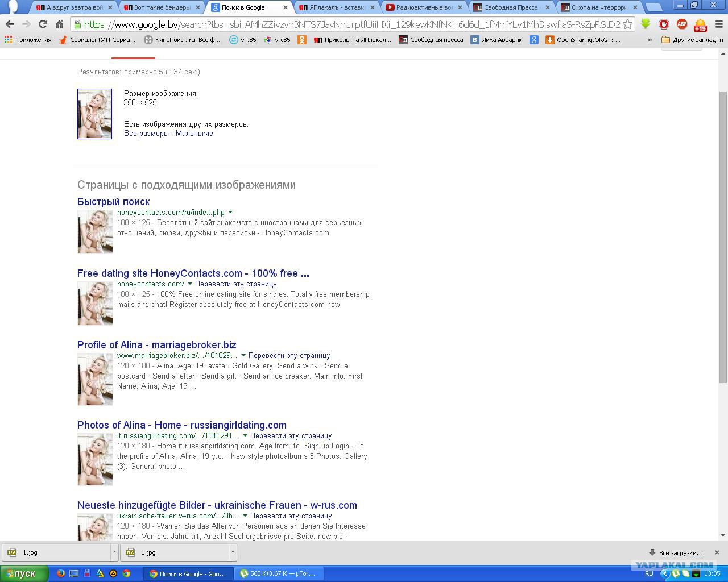Open 'Free dating site HoneyContacts.com' result
This screenshot has width=728, height=582.
pos(193,273)
